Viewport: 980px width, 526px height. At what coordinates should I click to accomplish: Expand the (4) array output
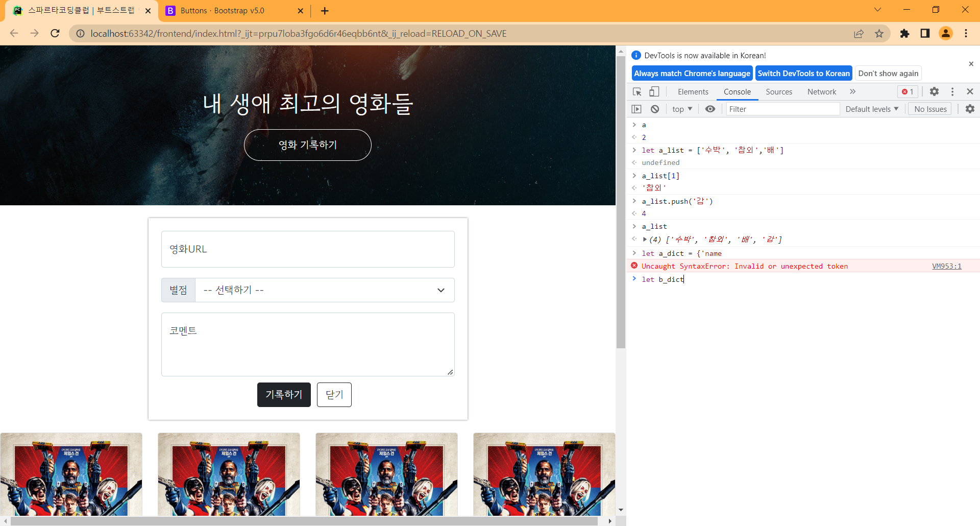click(x=645, y=239)
